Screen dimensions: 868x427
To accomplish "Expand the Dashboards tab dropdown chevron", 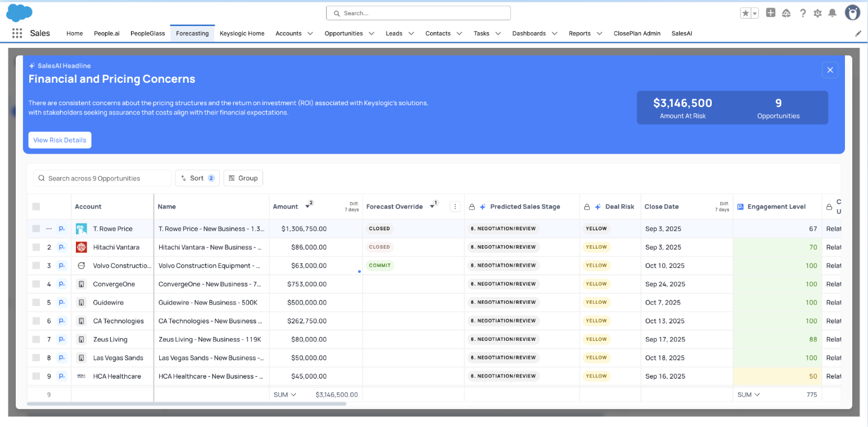I will coord(554,34).
